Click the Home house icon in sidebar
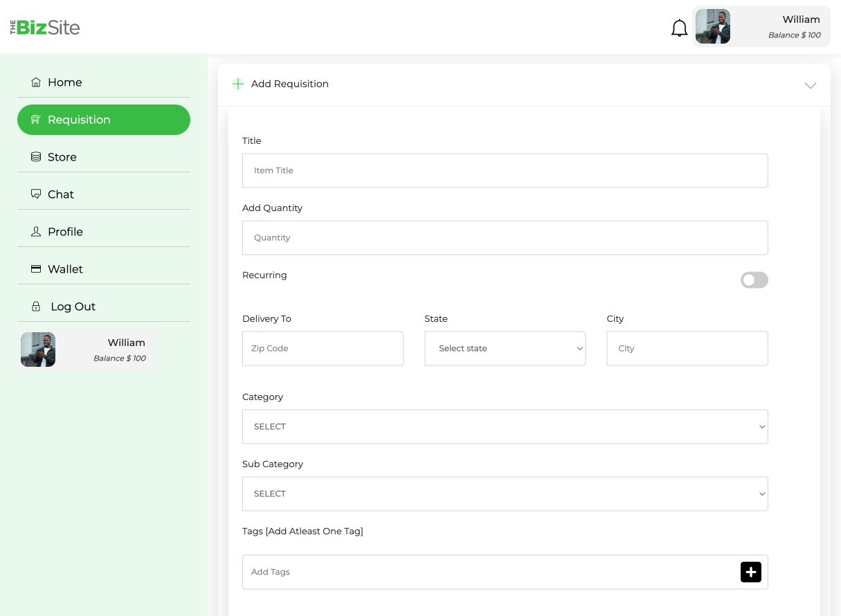Image resolution: width=841 pixels, height=616 pixels. point(36,82)
